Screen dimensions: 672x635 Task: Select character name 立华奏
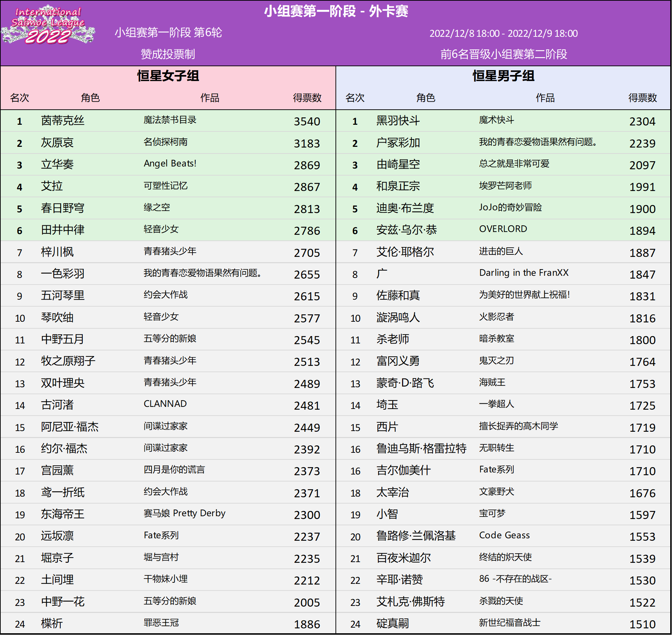(57, 165)
